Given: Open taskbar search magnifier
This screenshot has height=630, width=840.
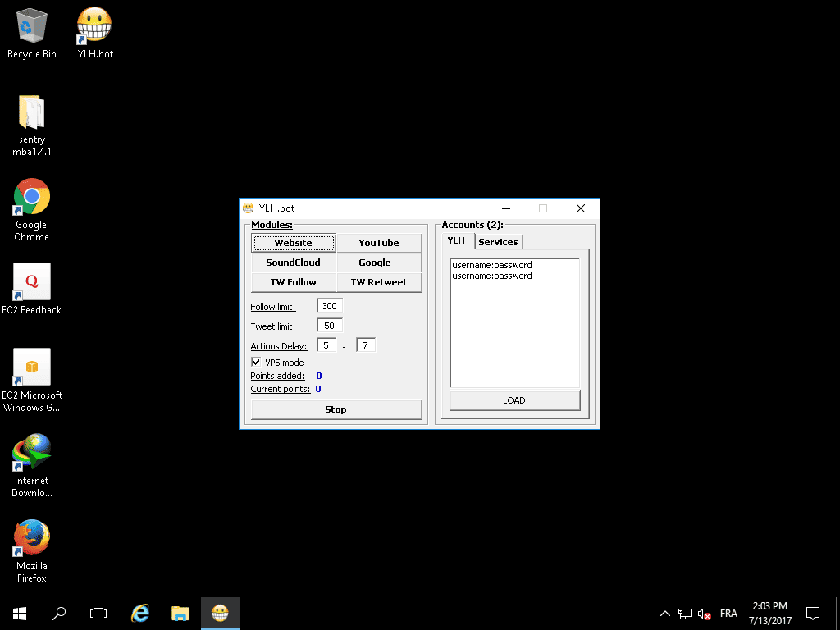Looking at the screenshot, I should tap(59, 614).
